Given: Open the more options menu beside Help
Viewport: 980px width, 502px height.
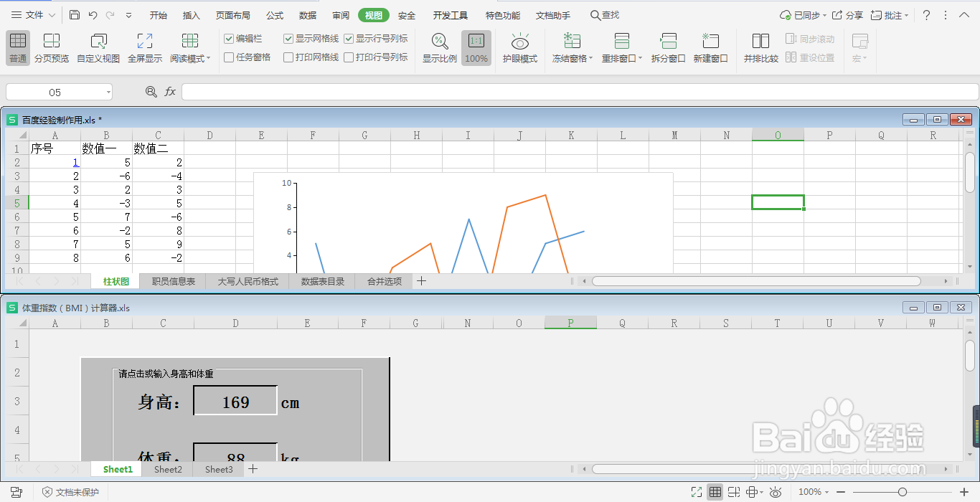Looking at the screenshot, I should [946, 15].
